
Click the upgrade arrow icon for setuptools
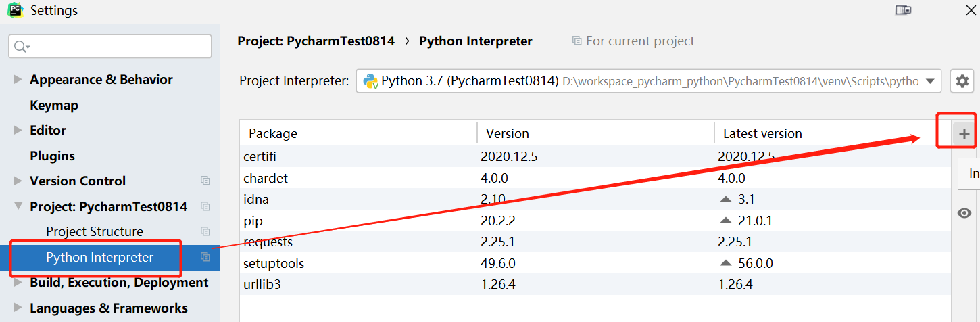(x=727, y=263)
